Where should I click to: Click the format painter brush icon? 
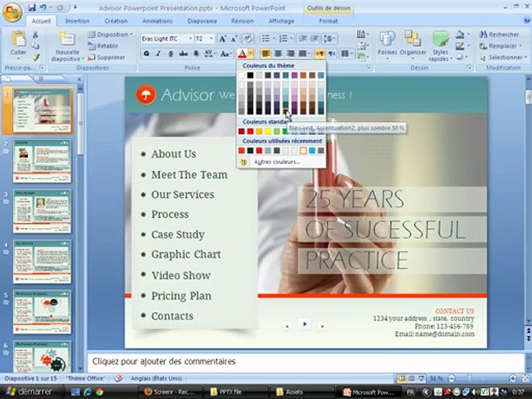click(x=35, y=57)
